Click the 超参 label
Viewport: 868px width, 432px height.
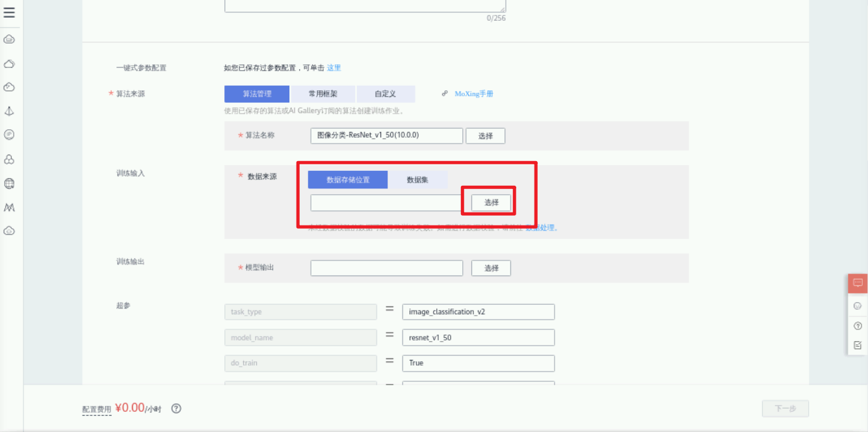point(123,305)
